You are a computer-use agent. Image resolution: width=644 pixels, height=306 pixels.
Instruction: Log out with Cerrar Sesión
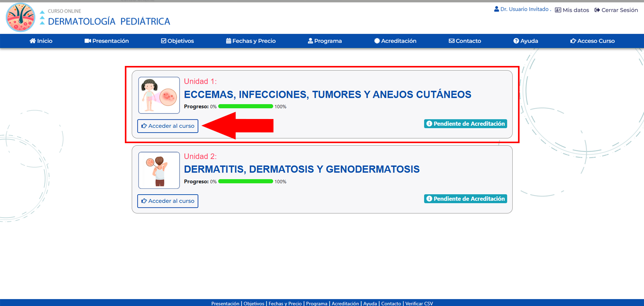pos(616,10)
